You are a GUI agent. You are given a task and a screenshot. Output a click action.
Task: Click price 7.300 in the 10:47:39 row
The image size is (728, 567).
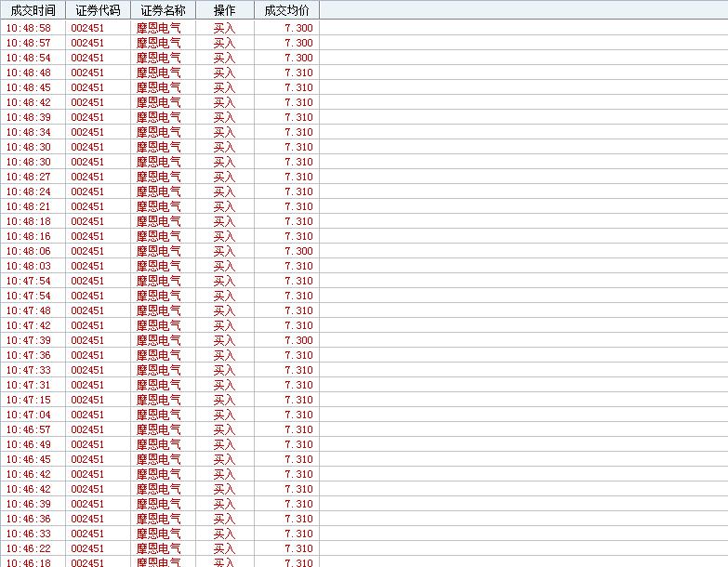point(299,340)
